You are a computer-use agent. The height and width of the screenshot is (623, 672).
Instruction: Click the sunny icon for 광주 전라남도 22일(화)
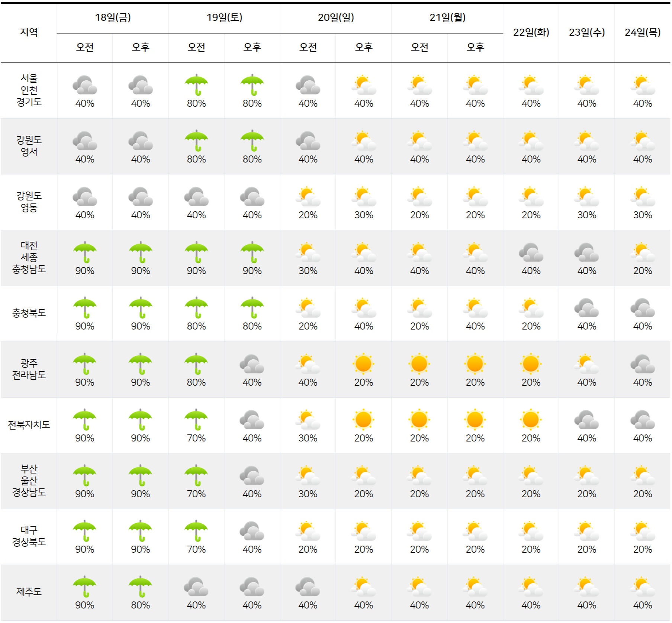(531, 364)
